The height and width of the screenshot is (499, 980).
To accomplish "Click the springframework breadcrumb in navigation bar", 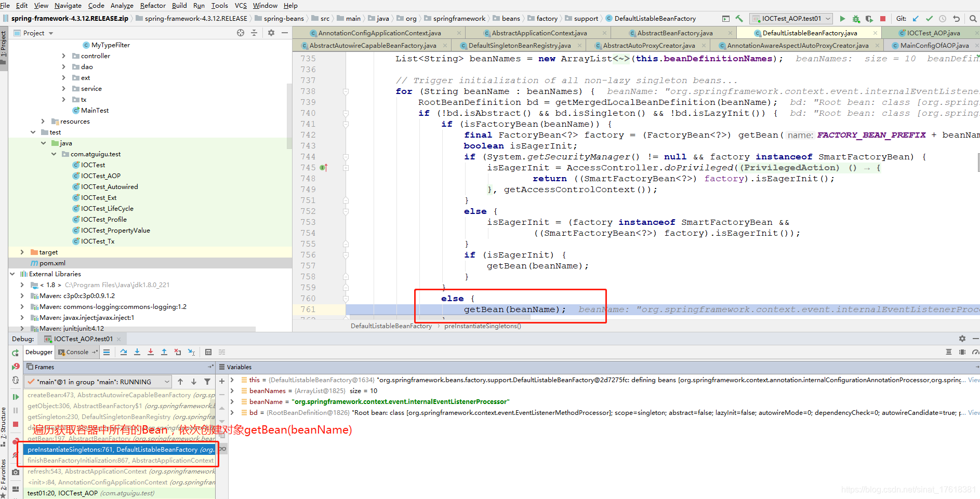I will (x=459, y=19).
